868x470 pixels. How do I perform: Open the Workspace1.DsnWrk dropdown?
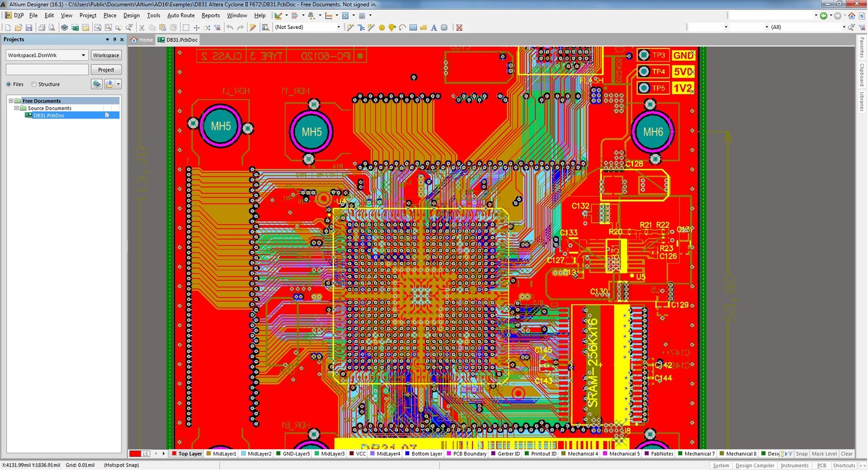83,55
